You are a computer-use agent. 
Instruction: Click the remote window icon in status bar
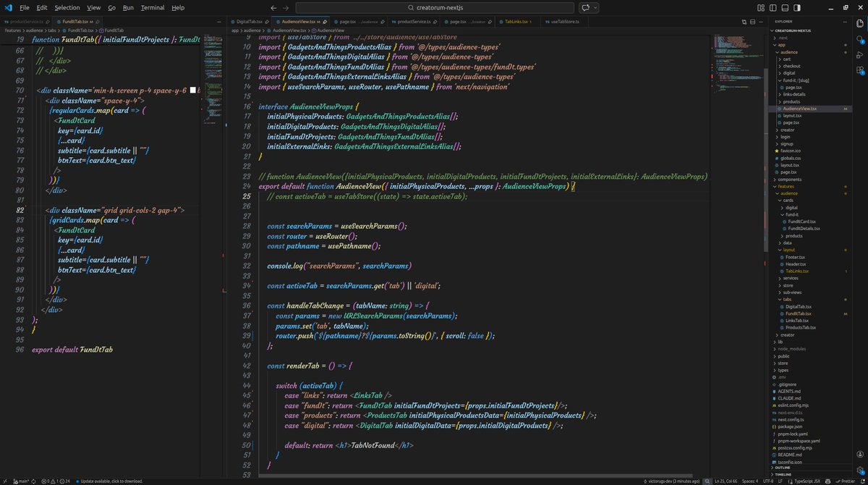click(5, 481)
